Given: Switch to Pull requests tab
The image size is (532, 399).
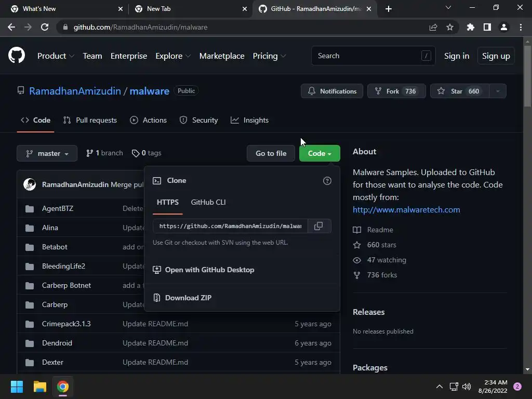Looking at the screenshot, I should (x=90, y=120).
